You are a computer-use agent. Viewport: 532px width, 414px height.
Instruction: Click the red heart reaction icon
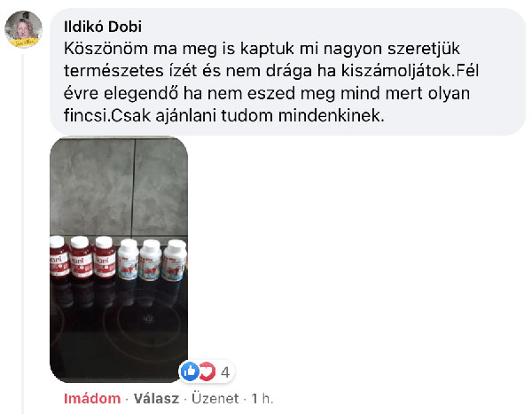207,371
